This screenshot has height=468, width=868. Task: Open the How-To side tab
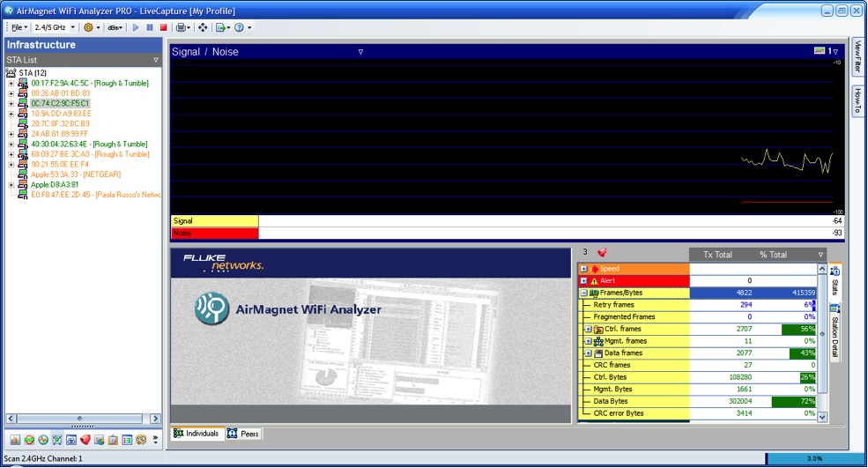[x=857, y=100]
